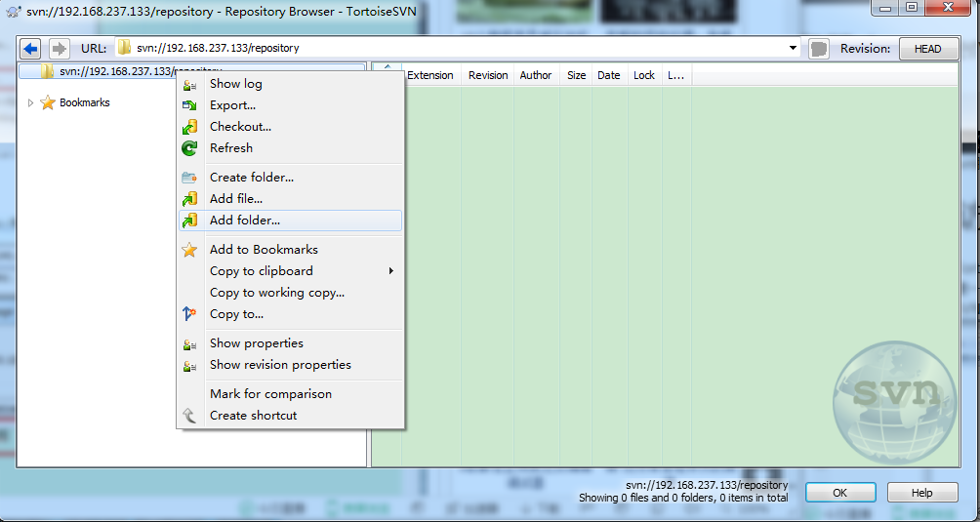Sort the list by the Extension column header

(x=430, y=75)
